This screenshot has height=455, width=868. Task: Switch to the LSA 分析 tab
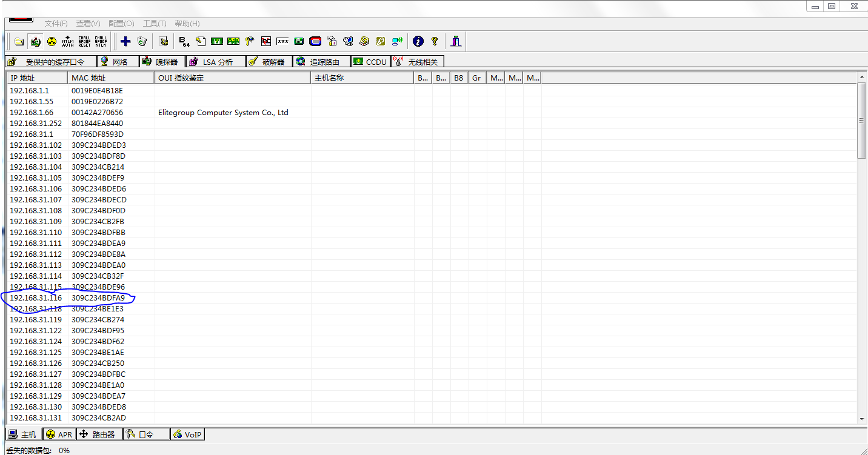216,62
